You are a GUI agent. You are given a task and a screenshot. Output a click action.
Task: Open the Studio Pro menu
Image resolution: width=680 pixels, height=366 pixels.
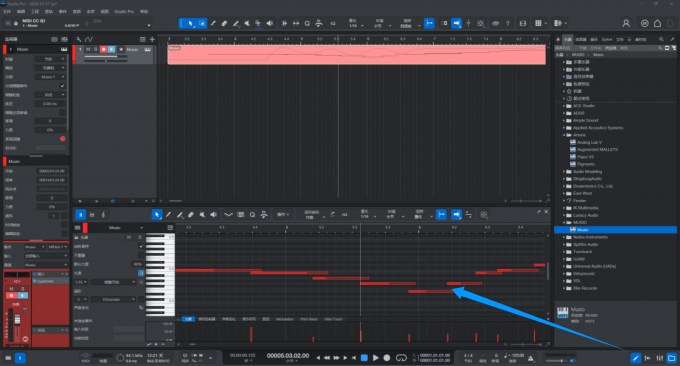click(x=124, y=12)
